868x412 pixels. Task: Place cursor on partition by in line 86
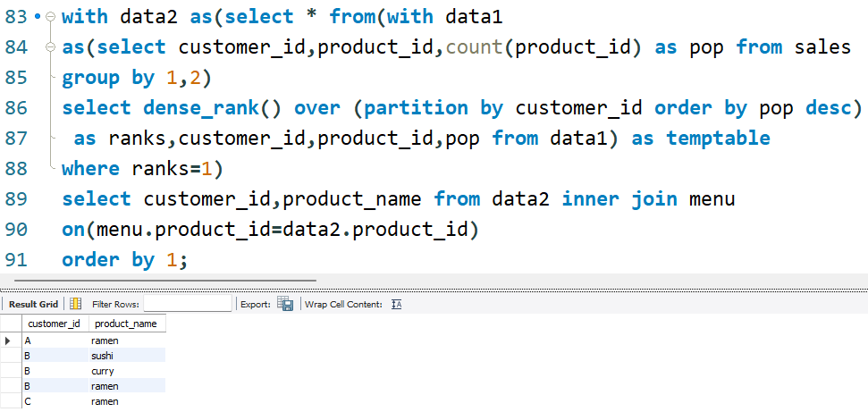click(434, 108)
